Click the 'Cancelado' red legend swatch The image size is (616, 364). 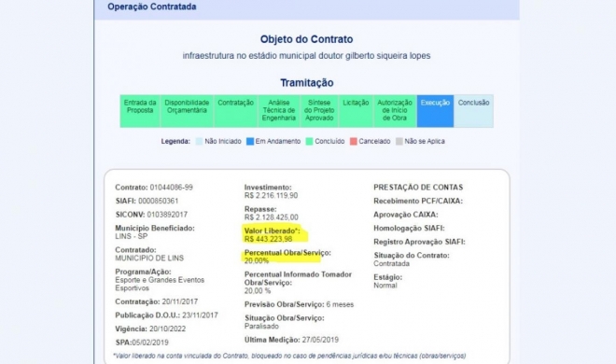(x=354, y=141)
